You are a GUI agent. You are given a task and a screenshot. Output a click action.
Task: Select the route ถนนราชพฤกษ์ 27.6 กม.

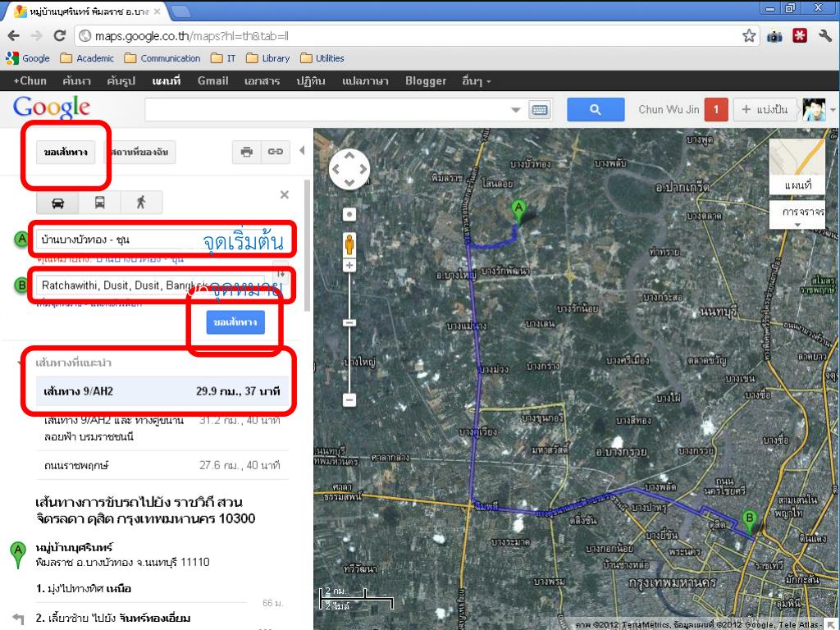pos(162,465)
